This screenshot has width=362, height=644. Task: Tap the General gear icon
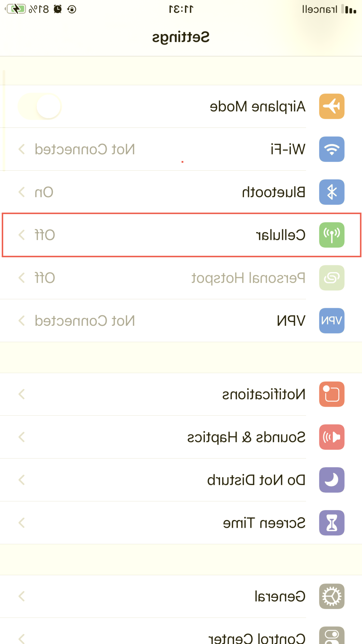(331, 596)
